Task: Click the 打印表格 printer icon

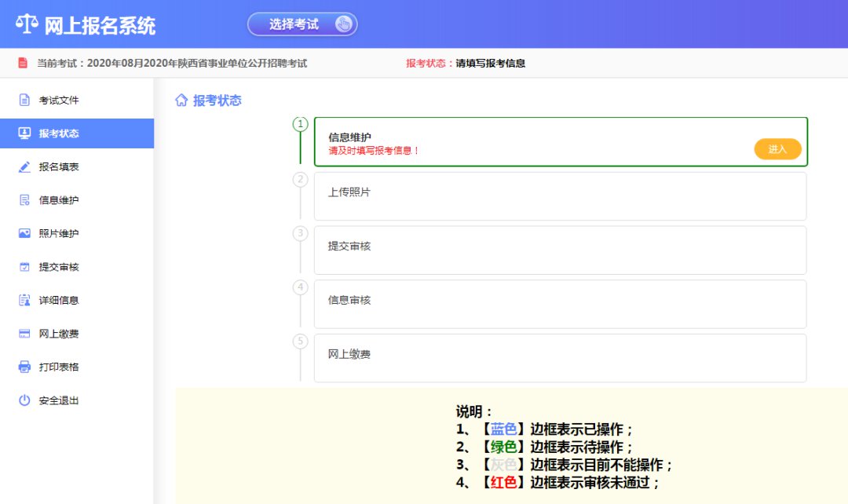Action: tap(24, 367)
